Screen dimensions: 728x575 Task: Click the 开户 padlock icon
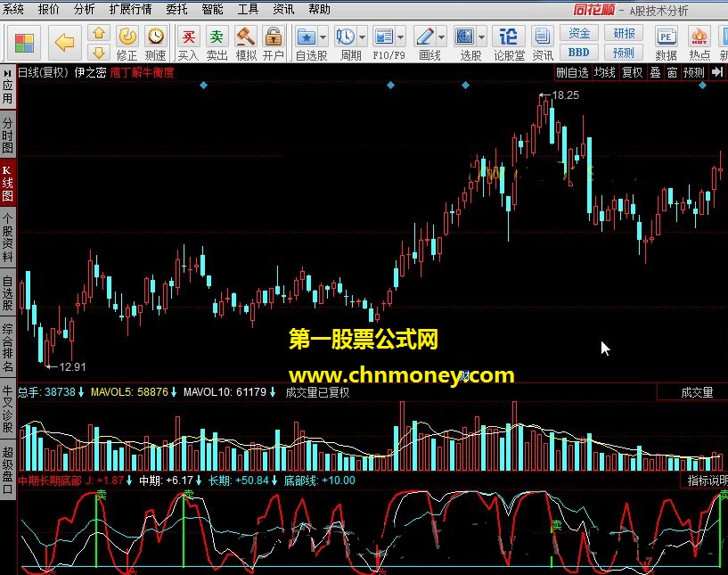(x=274, y=37)
